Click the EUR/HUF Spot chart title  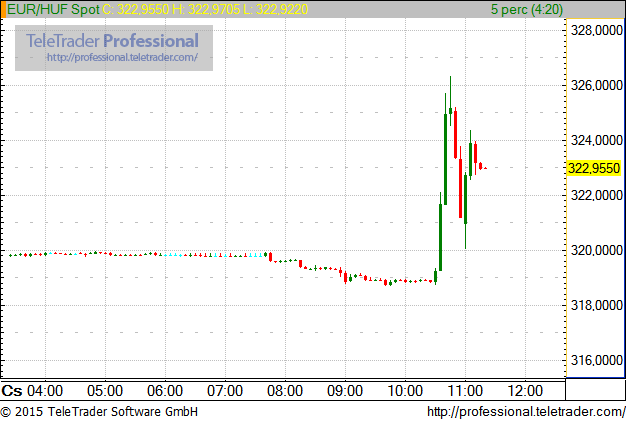click(53, 9)
